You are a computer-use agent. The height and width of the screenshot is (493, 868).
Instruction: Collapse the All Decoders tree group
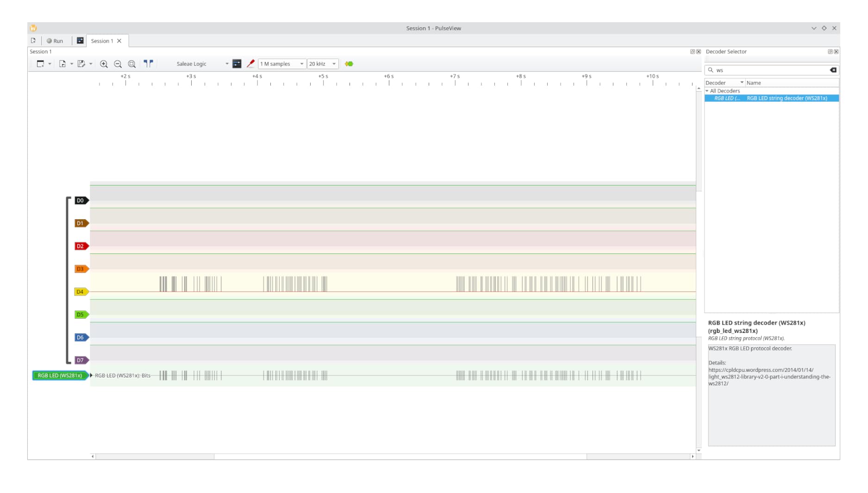pos(707,91)
